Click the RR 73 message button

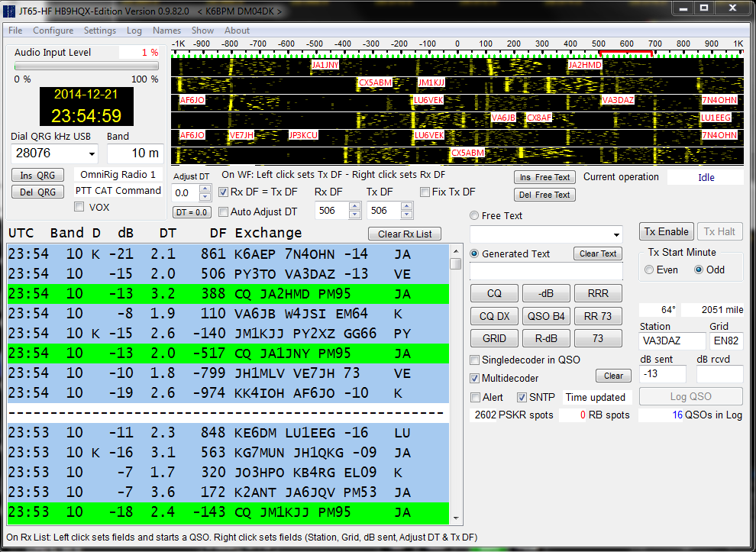coord(598,316)
